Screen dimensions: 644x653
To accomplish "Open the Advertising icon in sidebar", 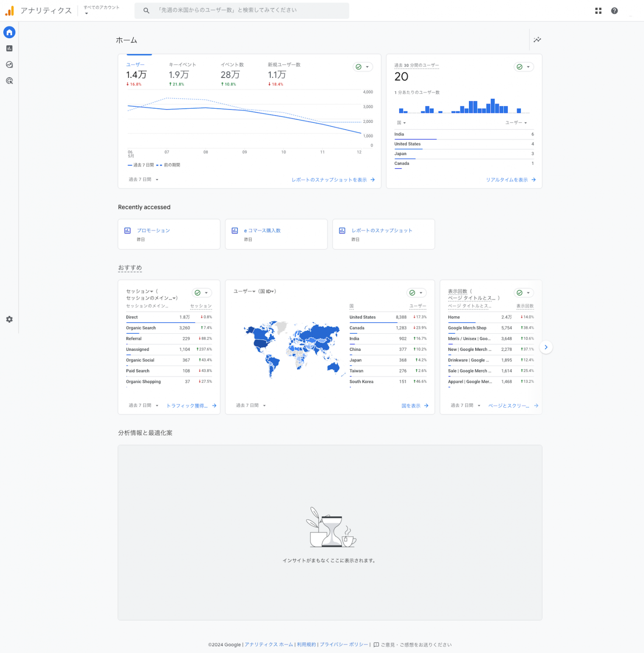I will (9, 81).
